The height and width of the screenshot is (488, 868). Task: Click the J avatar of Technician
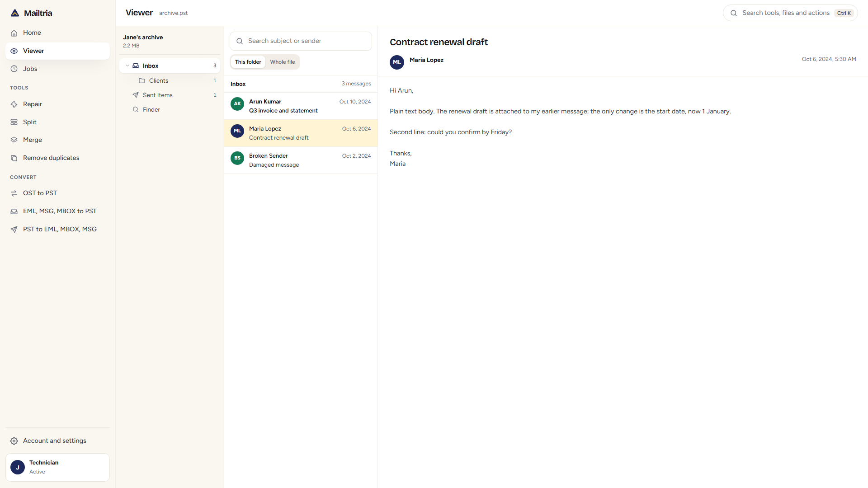click(18, 467)
